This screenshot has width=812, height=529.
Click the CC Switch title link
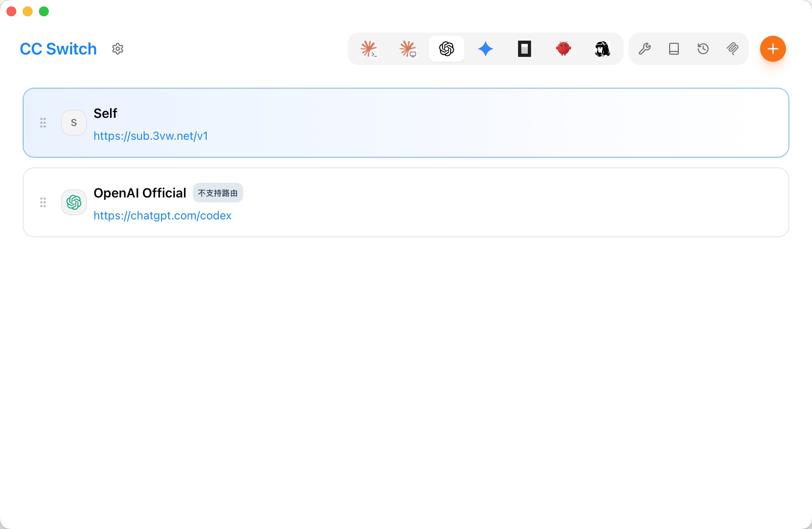pyautogui.click(x=58, y=49)
